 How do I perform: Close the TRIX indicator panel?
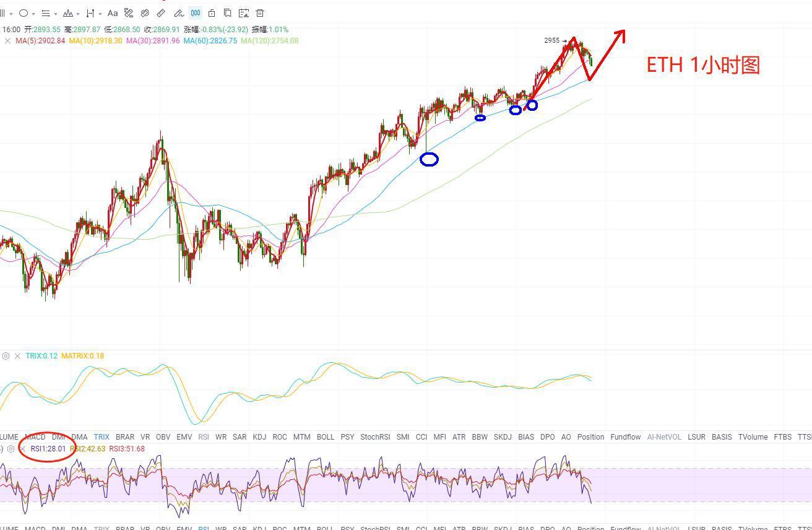point(17,356)
